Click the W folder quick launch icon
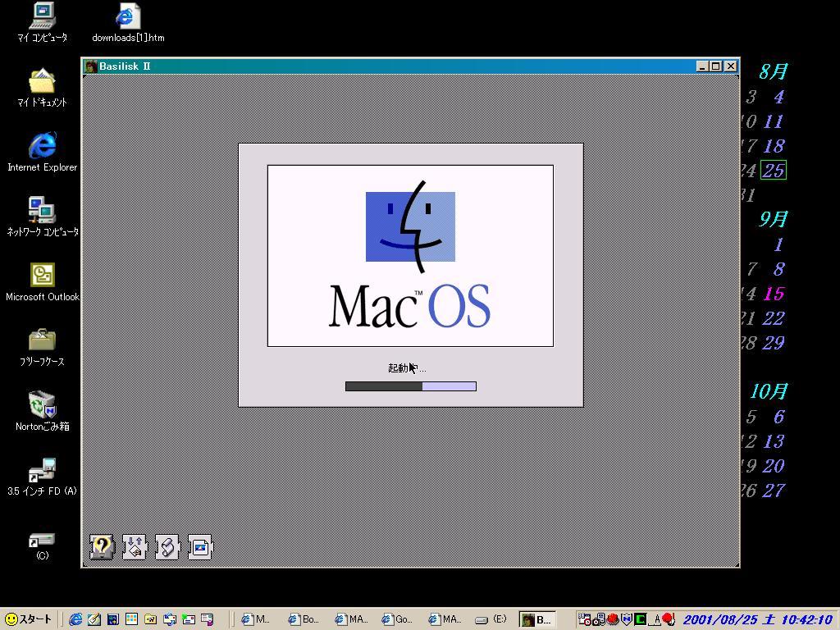This screenshot has width=840, height=630. click(151, 619)
